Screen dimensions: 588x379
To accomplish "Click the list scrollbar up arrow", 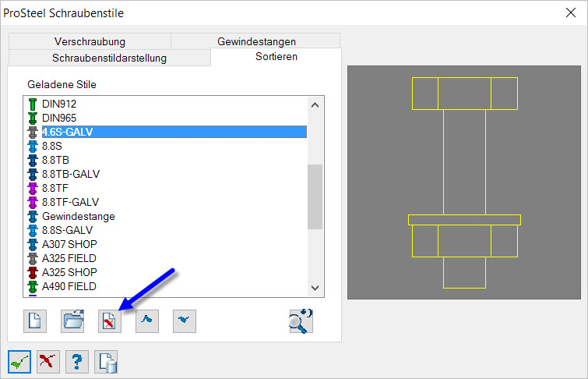I will [315, 105].
